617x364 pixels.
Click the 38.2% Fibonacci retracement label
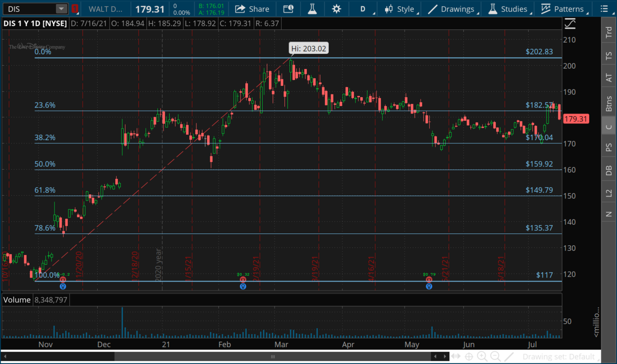tap(45, 138)
